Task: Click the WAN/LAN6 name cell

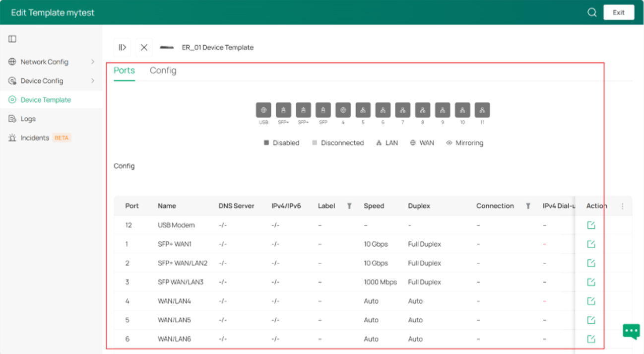Action: pos(174,339)
